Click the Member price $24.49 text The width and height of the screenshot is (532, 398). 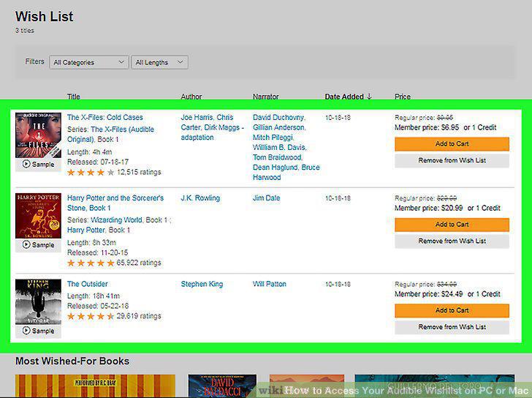click(x=428, y=294)
